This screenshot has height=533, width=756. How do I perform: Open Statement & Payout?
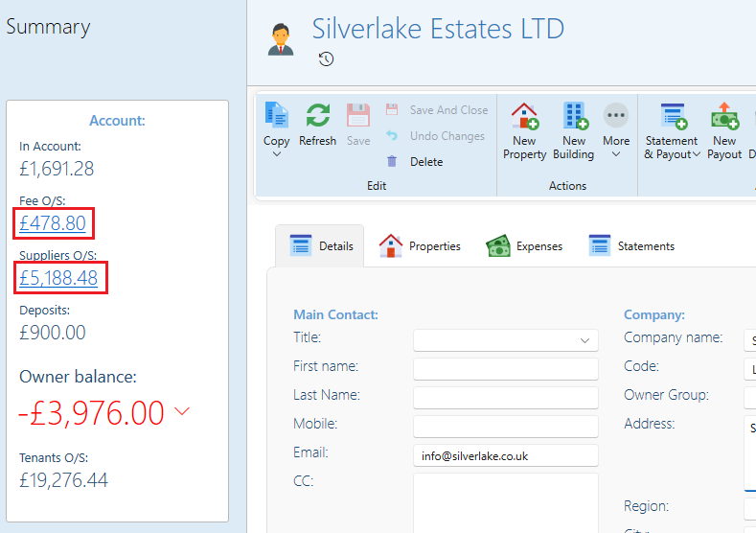pos(672,131)
